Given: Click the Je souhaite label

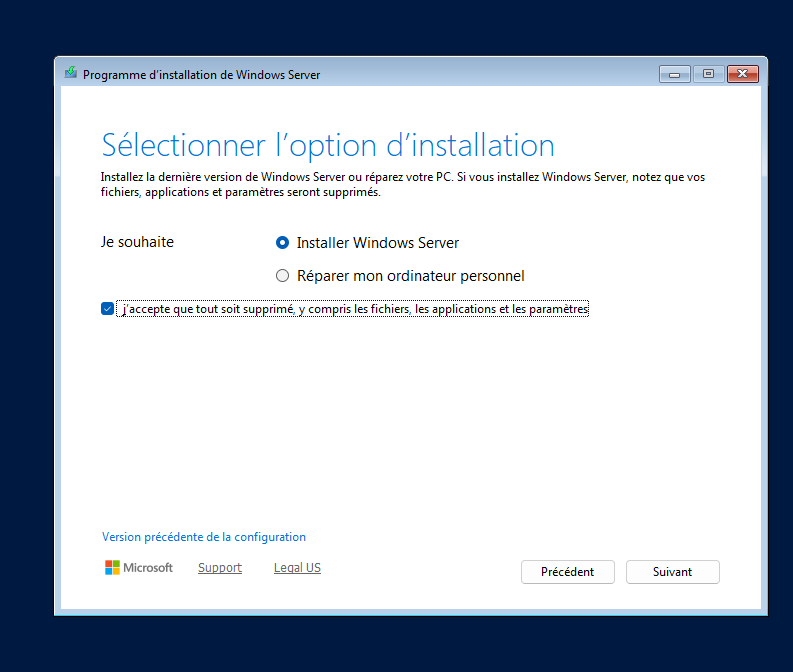Looking at the screenshot, I should [137, 242].
